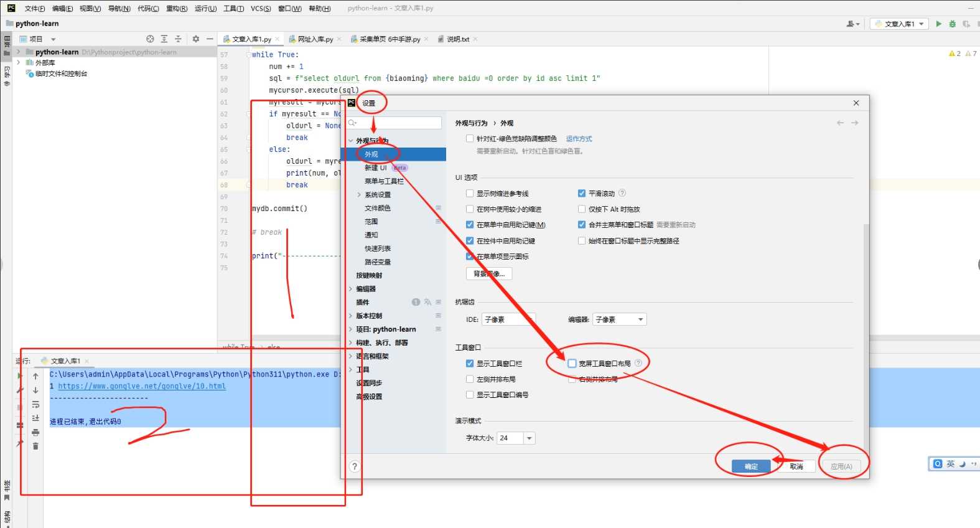The width and height of the screenshot is (980, 528).
Task: Enable the 宽屏工具窗口布局 checkbox
Action: pos(572,364)
